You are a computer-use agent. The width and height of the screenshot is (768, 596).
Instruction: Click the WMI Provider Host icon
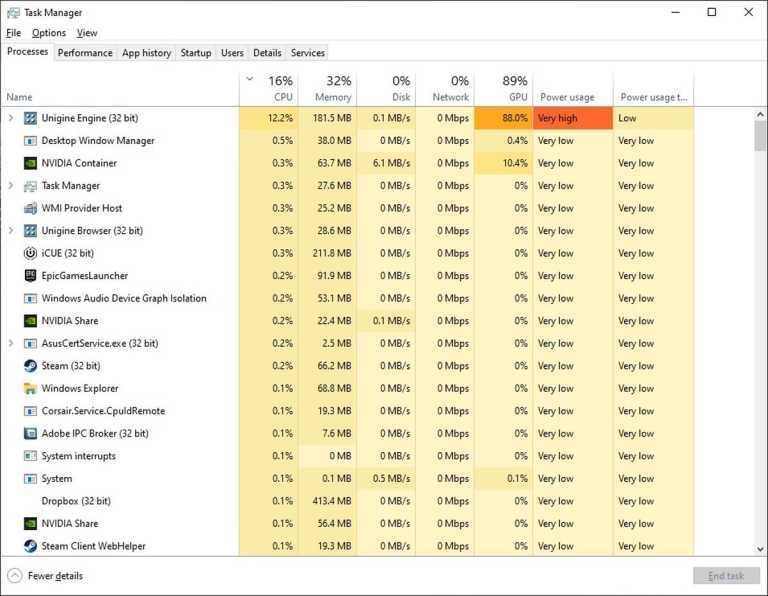[30, 208]
